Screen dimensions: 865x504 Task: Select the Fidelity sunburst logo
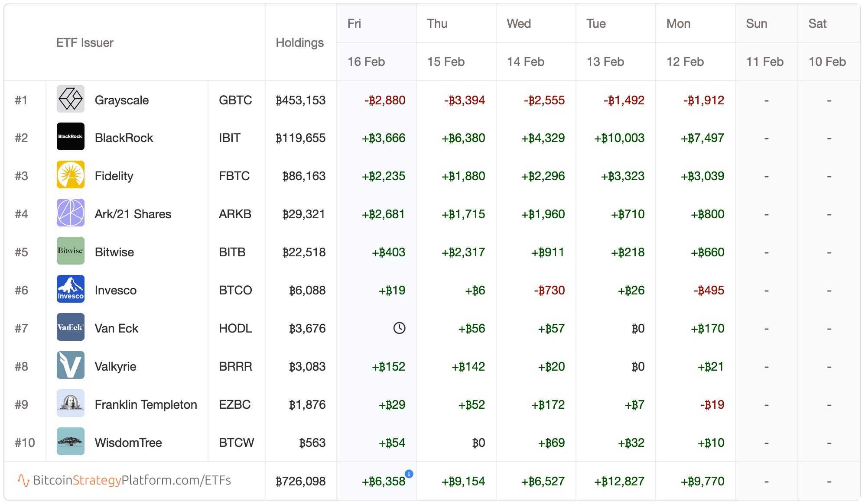point(71,174)
